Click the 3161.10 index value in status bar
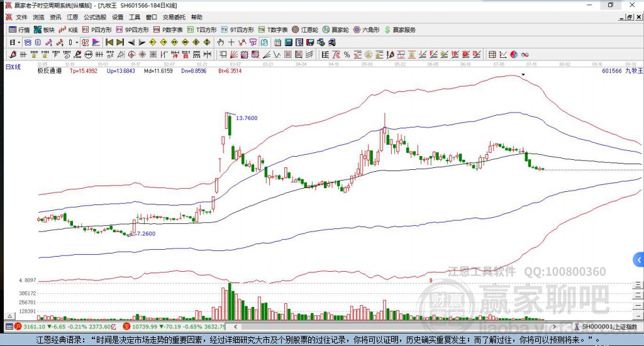Viewport: 644px width, 346px height. pos(34,326)
